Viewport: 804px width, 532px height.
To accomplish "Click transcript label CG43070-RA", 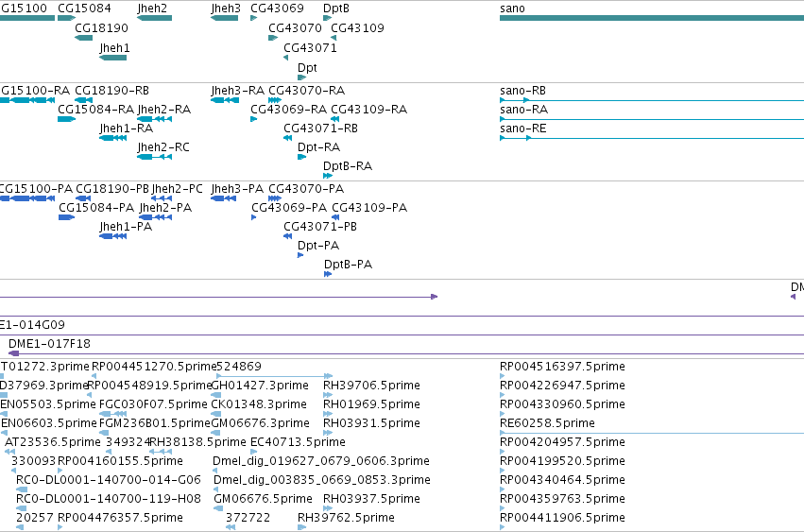I will [x=307, y=91].
